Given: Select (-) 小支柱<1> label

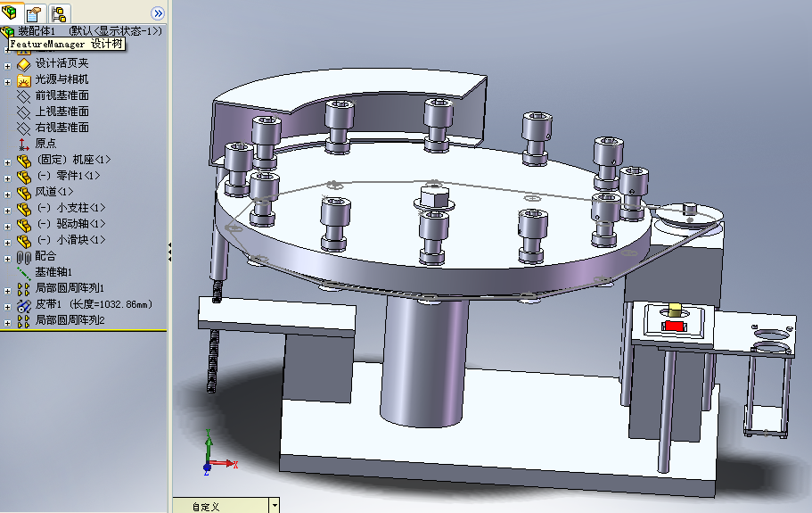Looking at the screenshot, I should [71, 208].
